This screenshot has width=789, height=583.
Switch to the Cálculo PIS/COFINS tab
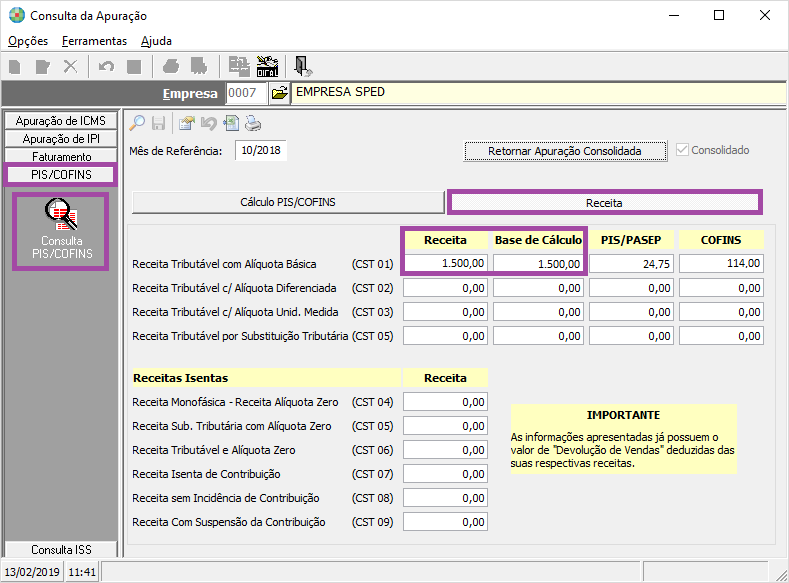point(288,202)
